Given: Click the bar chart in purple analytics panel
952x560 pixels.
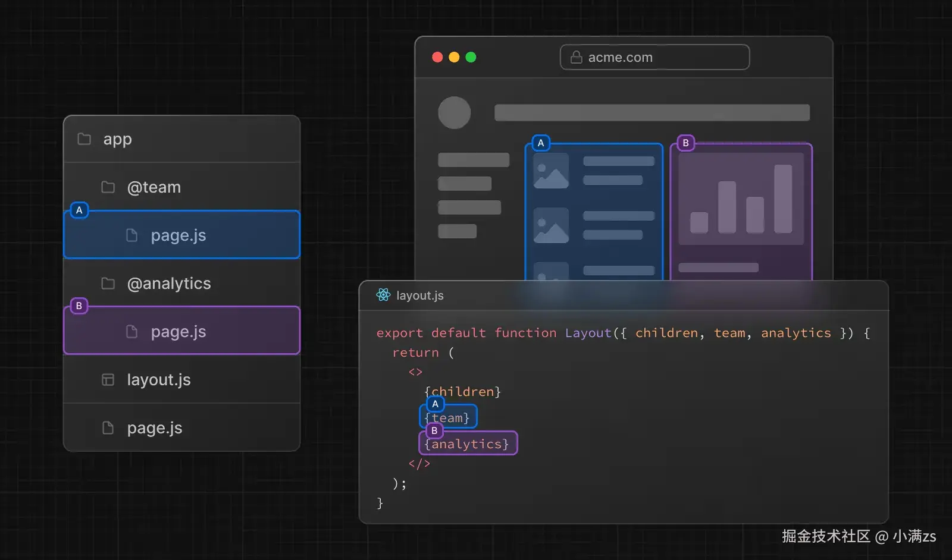Looking at the screenshot, I should [x=741, y=199].
